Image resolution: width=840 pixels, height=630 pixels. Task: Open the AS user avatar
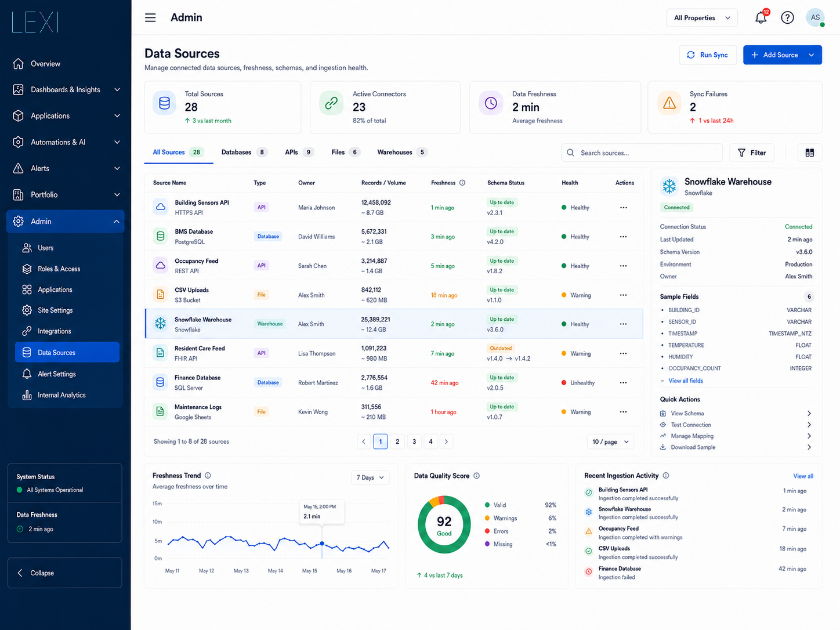[815, 17]
